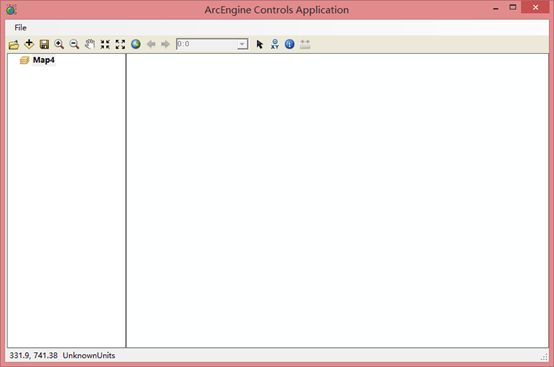The height and width of the screenshot is (367, 554).
Task: Click the Open Document folder icon
Action: (14, 45)
